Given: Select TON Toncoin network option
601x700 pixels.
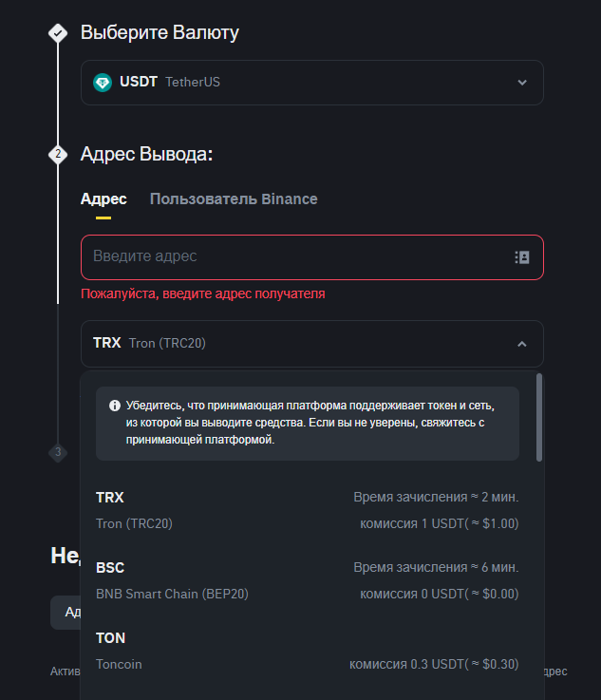Looking at the screenshot, I should click(307, 651).
